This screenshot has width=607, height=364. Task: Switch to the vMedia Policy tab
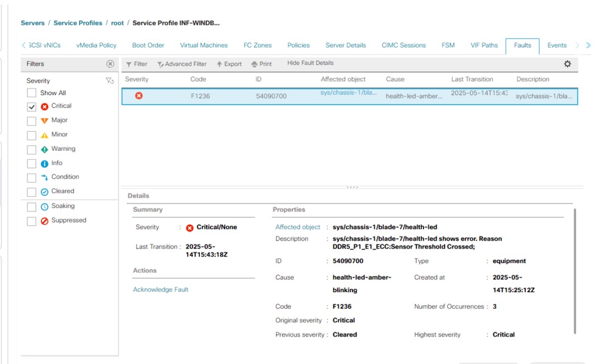point(96,46)
